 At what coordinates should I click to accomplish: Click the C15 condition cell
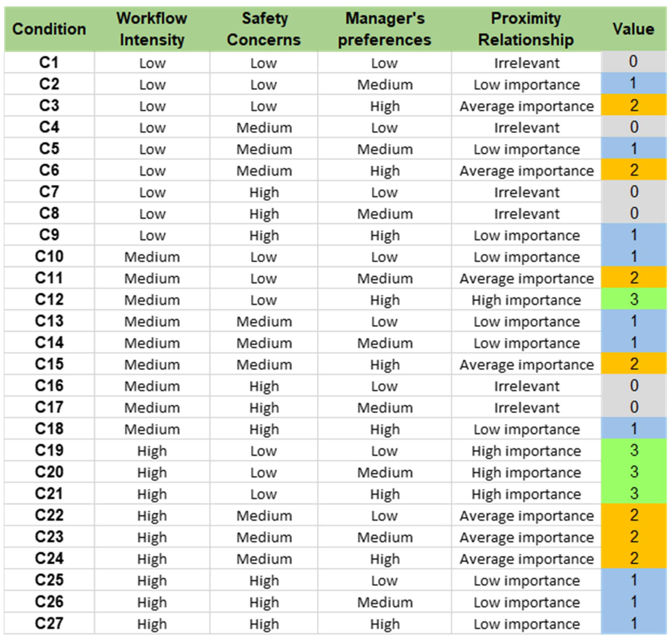49,364
